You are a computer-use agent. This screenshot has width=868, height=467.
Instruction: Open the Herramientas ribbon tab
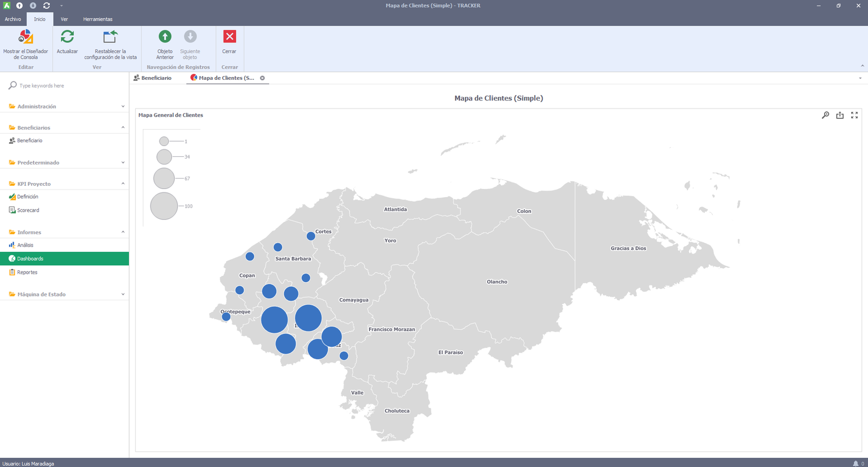(98, 19)
